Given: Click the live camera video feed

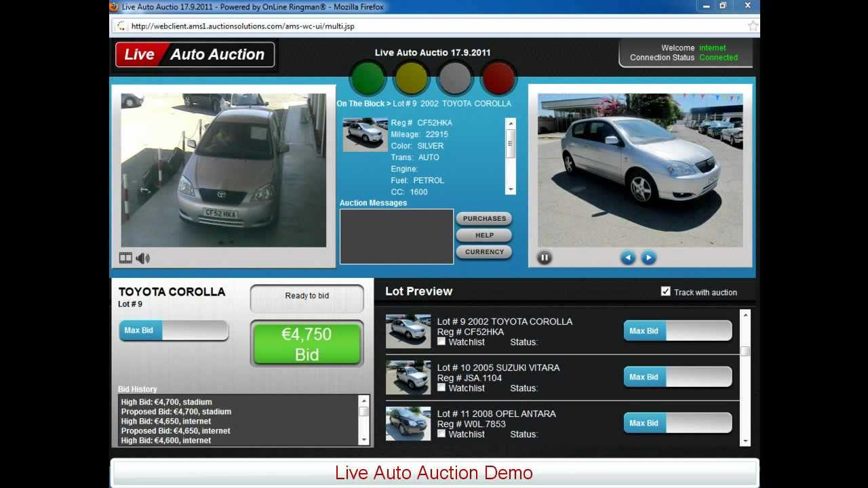Looking at the screenshot, I should (224, 170).
